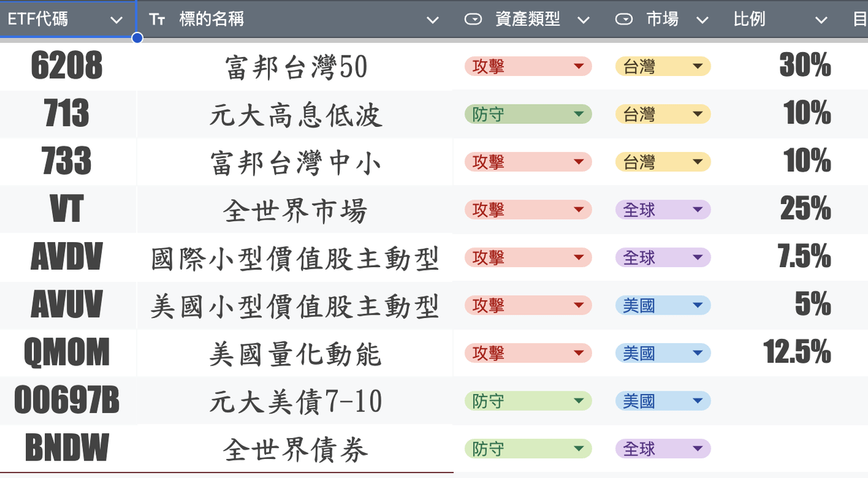The width and height of the screenshot is (868, 478).
Task: Open the ETF代碼 column dropdown arrow
Action: point(116,20)
